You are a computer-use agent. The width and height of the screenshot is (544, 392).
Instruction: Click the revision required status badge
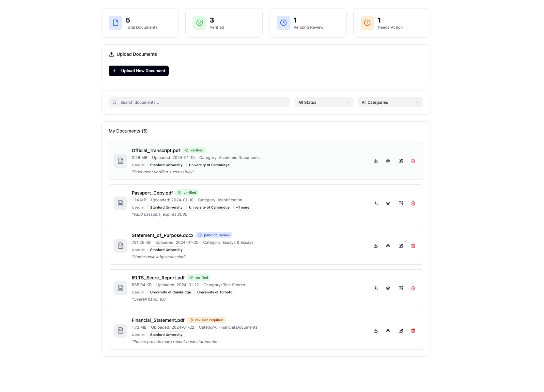pos(207,320)
